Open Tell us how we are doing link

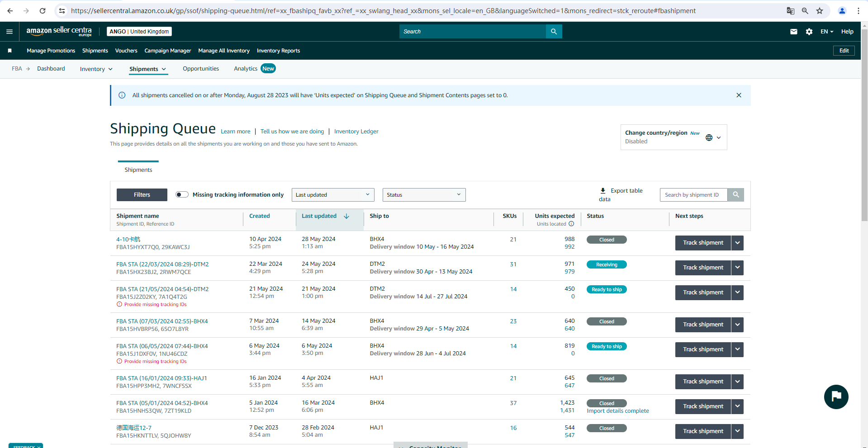click(292, 132)
